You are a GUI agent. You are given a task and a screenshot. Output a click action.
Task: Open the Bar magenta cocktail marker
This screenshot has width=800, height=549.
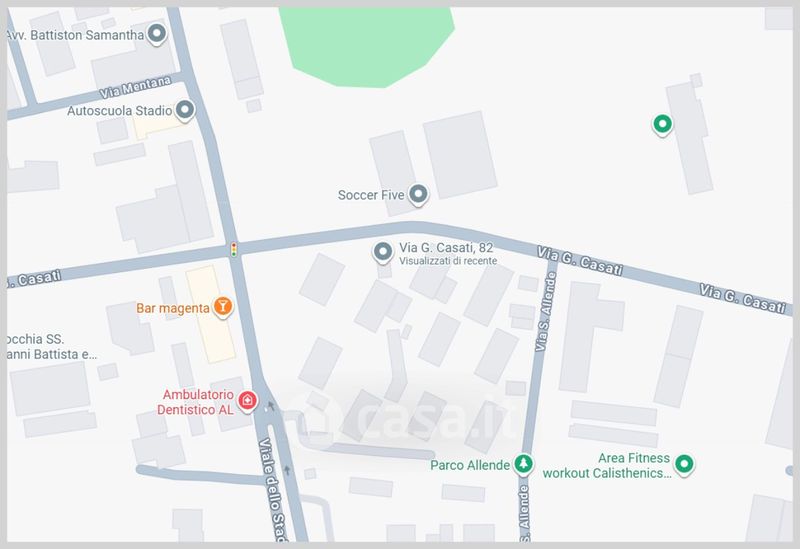pyautogui.click(x=222, y=307)
